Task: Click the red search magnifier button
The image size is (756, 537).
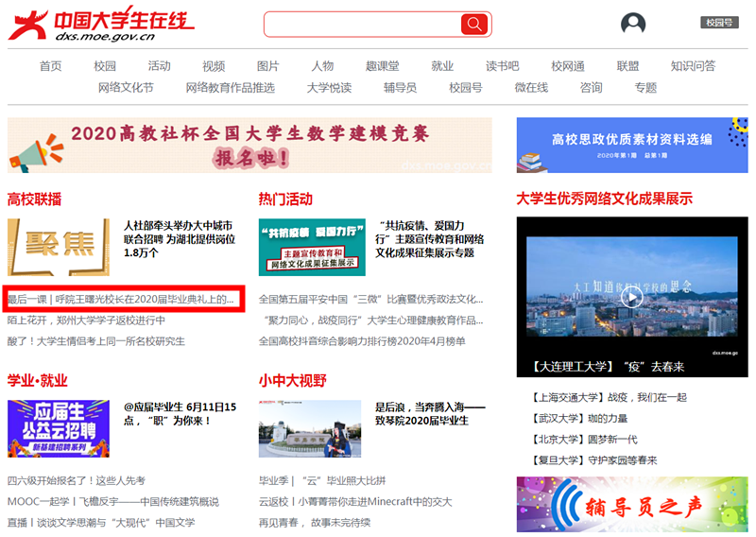Action: (x=473, y=25)
